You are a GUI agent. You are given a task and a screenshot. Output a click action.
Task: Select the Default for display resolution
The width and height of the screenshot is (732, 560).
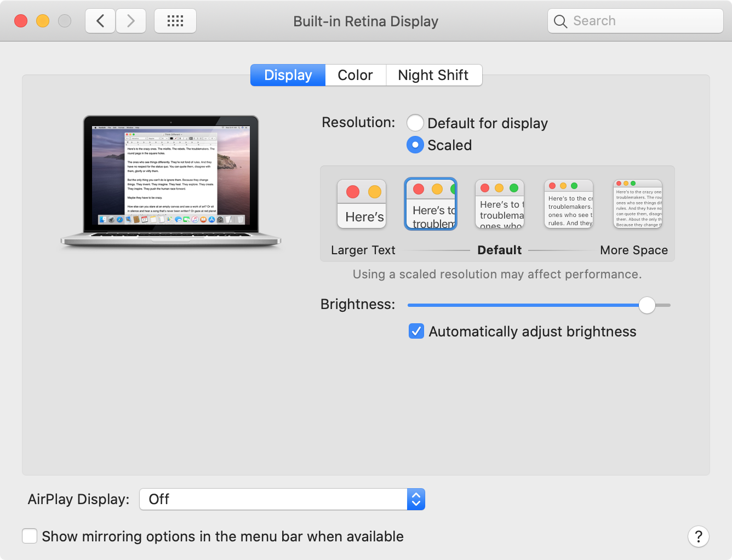pos(415,123)
